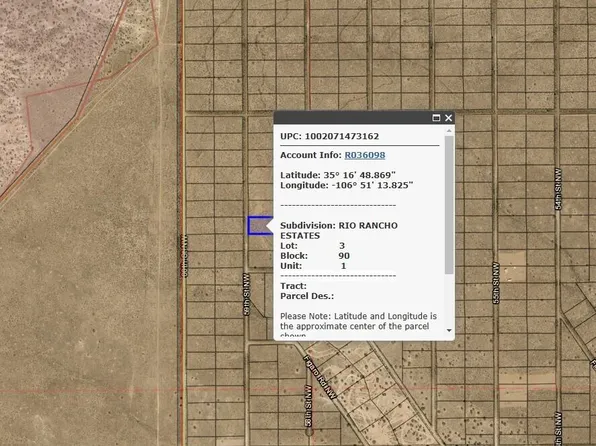Click the 59th St NW street label
The width and height of the screenshot is (596, 446).
(x=247, y=294)
